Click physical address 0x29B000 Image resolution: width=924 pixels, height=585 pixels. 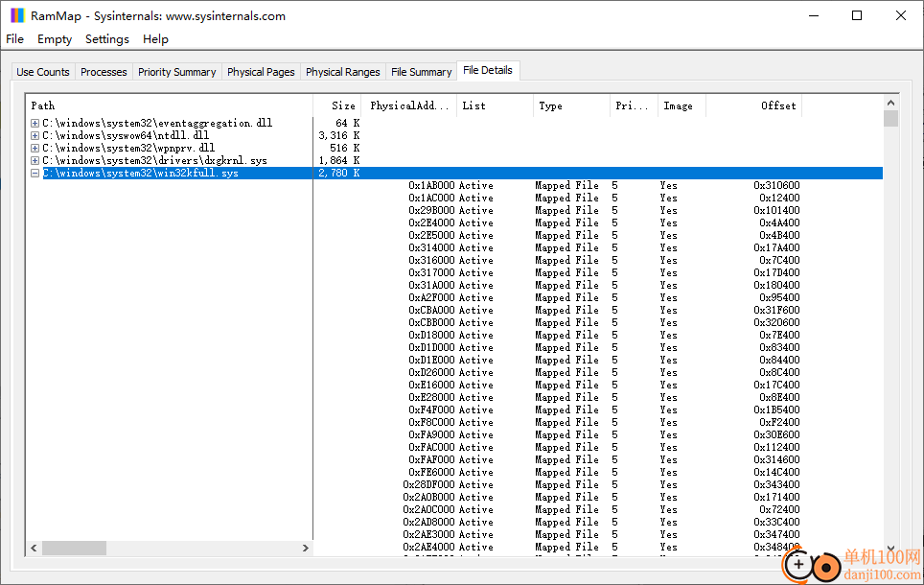tap(431, 210)
